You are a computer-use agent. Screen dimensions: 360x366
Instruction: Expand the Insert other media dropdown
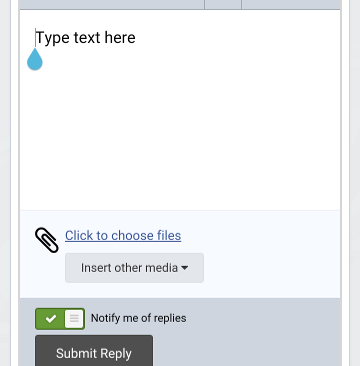coord(134,268)
